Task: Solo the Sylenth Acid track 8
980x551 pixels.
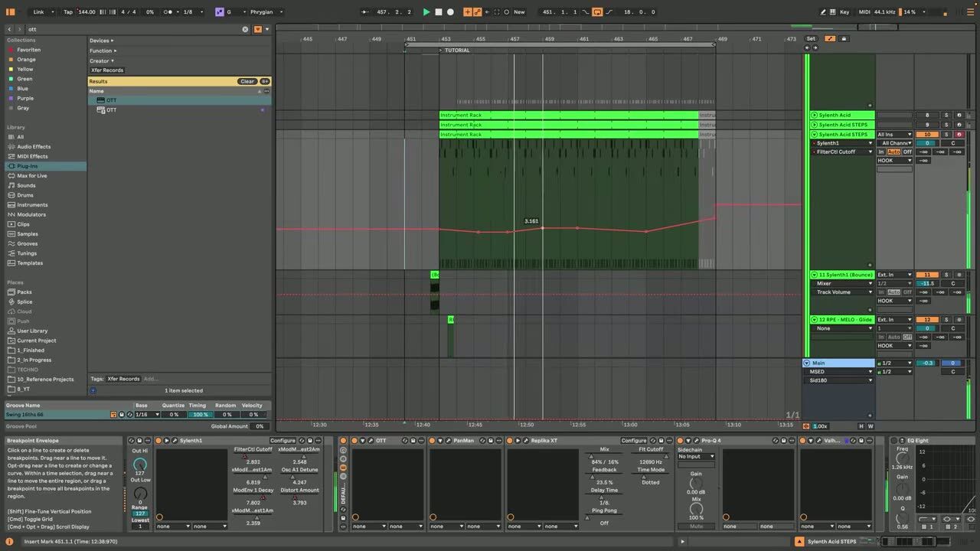Action: [x=946, y=116]
